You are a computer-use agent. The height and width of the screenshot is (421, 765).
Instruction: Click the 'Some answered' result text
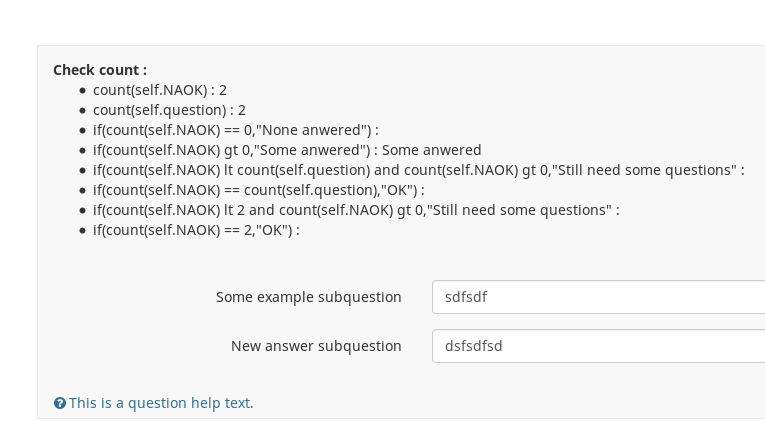pyautogui.click(x=438, y=150)
